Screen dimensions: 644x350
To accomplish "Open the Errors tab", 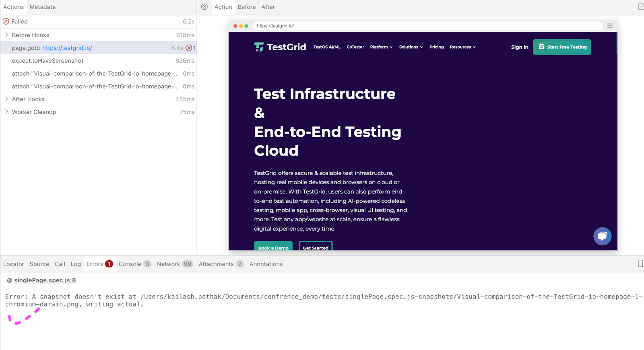I will pyautogui.click(x=99, y=264).
